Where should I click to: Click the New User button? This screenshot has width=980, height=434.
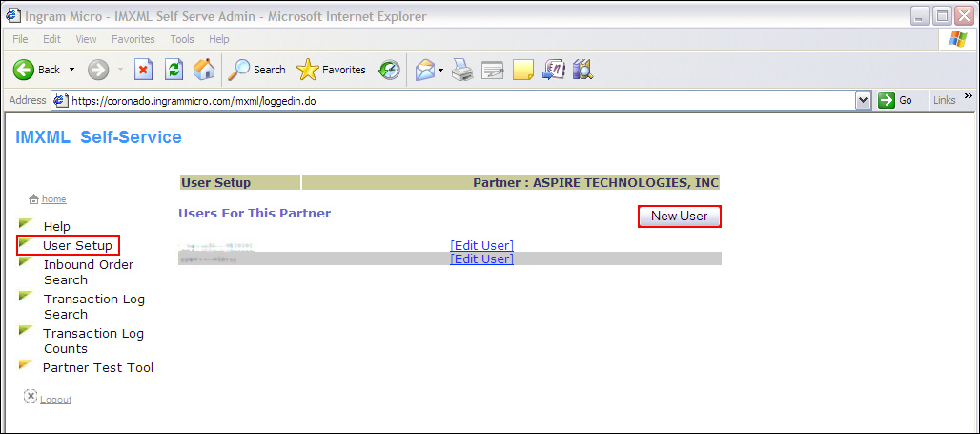pyautogui.click(x=680, y=217)
